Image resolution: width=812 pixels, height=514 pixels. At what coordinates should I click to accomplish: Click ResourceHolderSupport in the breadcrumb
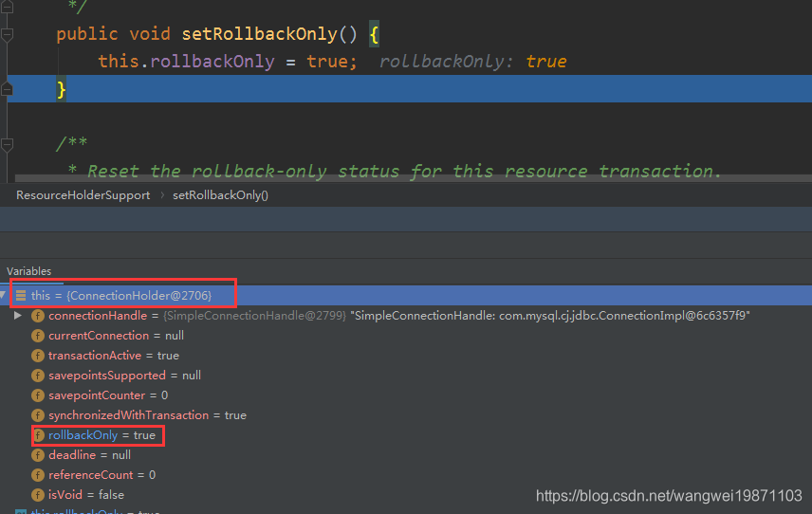[83, 195]
